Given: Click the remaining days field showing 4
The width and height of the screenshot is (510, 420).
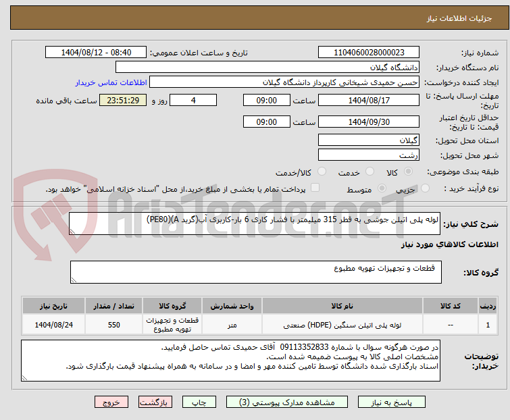Looking at the screenshot, I should click(x=193, y=100).
